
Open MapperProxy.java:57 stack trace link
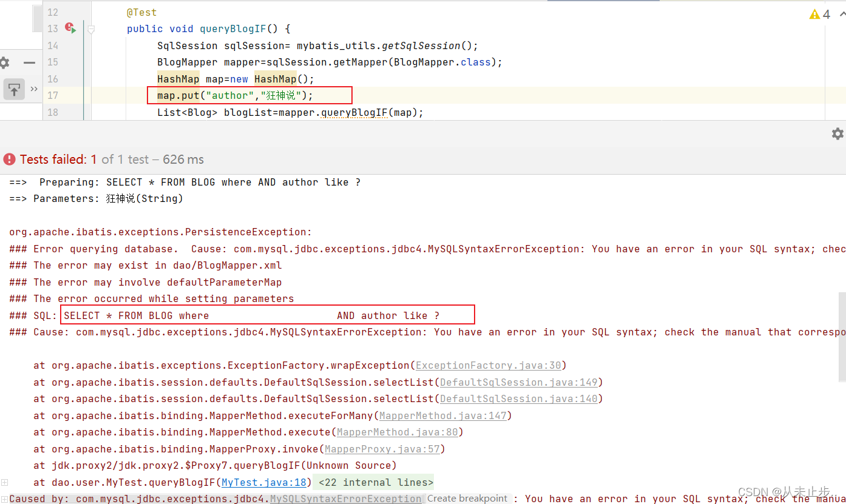pos(382,449)
